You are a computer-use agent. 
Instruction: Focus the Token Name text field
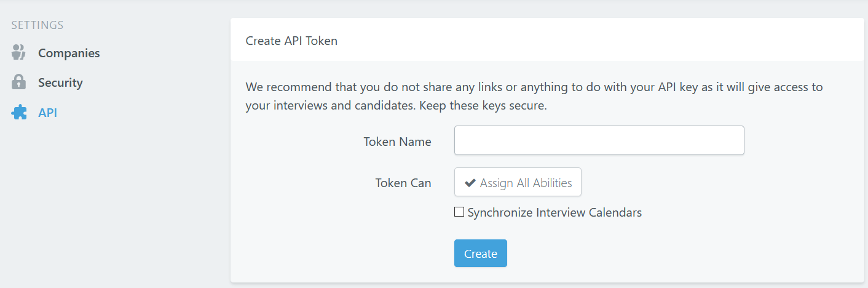tap(599, 140)
